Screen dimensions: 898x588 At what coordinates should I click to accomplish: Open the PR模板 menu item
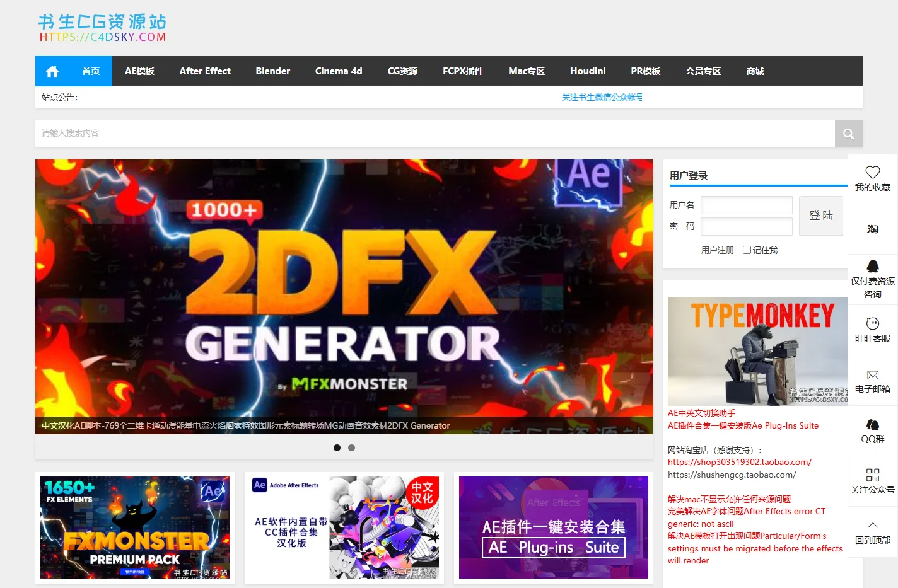[646, 71]
